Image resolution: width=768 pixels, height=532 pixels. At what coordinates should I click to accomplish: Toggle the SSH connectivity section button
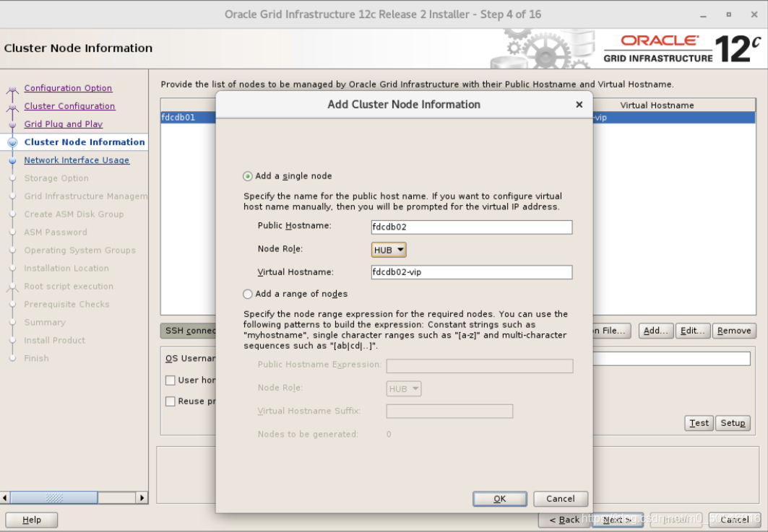click(x=189, y=331)
